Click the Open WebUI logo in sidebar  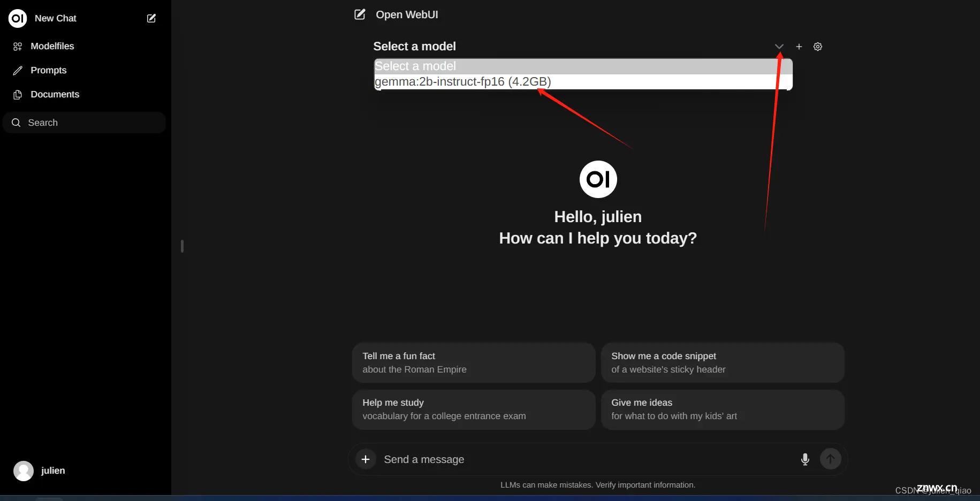pyautogui.click(x=18, y=18)
